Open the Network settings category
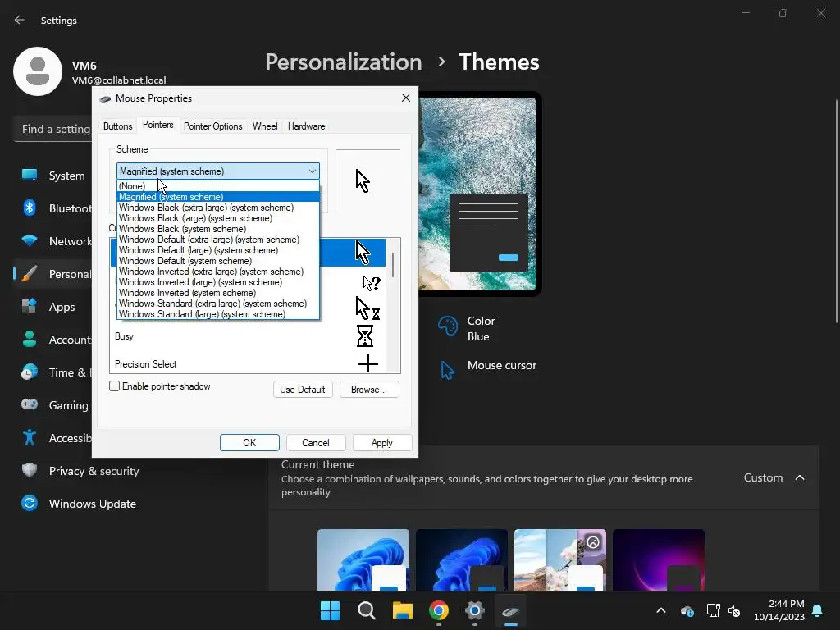 click(x=53, y=241)
